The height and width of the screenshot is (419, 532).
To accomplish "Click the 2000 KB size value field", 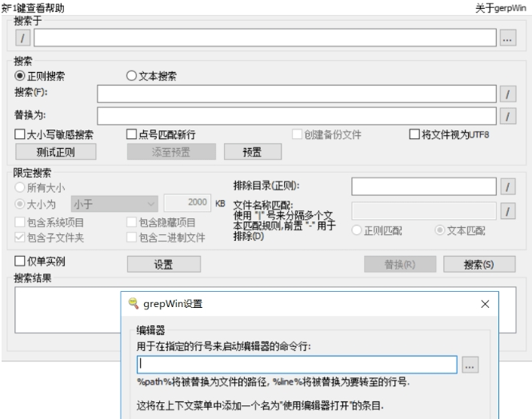I will 187,203.
